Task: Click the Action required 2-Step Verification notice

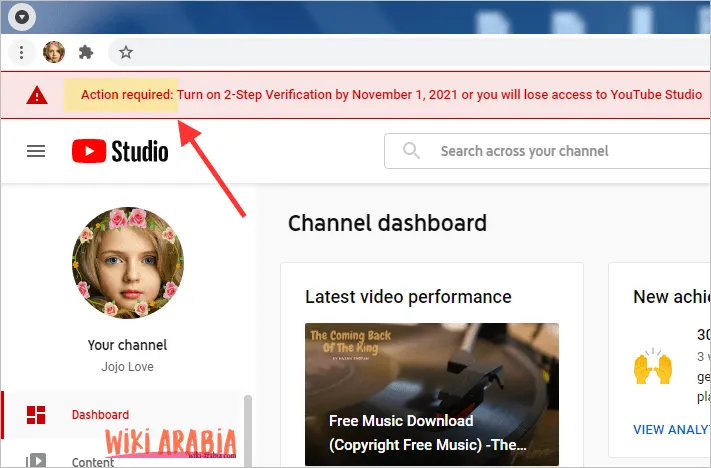Action: (x=391, y=95)
